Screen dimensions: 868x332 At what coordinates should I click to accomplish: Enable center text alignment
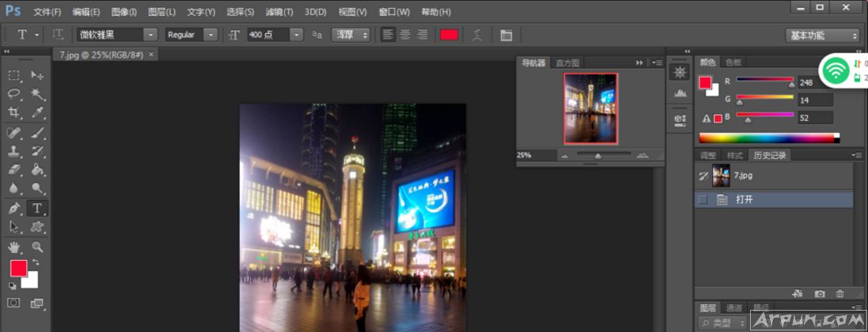[405, 35]
